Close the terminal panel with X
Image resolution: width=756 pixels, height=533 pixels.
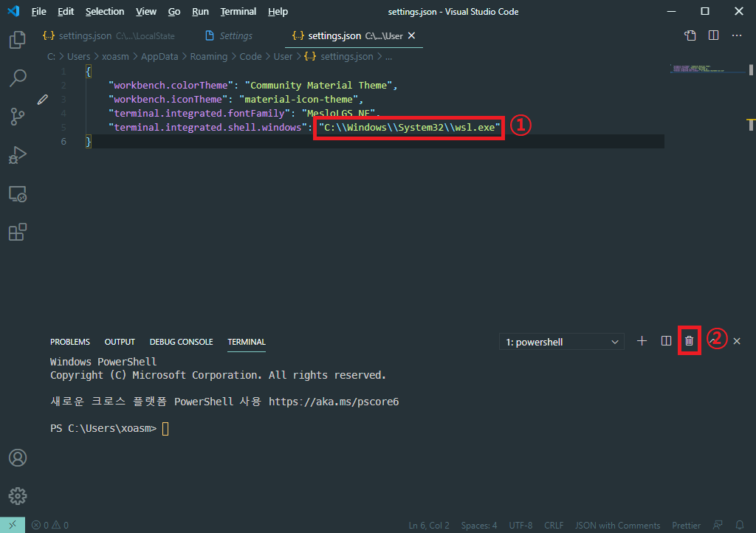(x=737, y=341)
